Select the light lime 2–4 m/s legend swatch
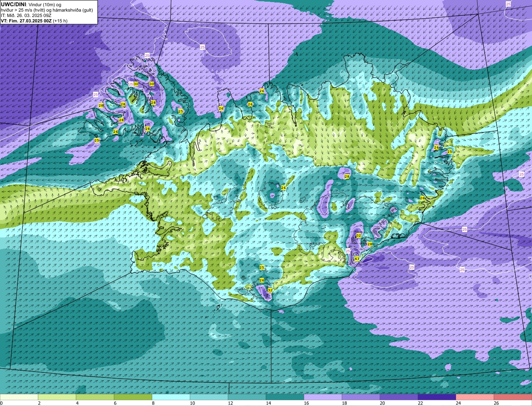 [x=57, y=397]
